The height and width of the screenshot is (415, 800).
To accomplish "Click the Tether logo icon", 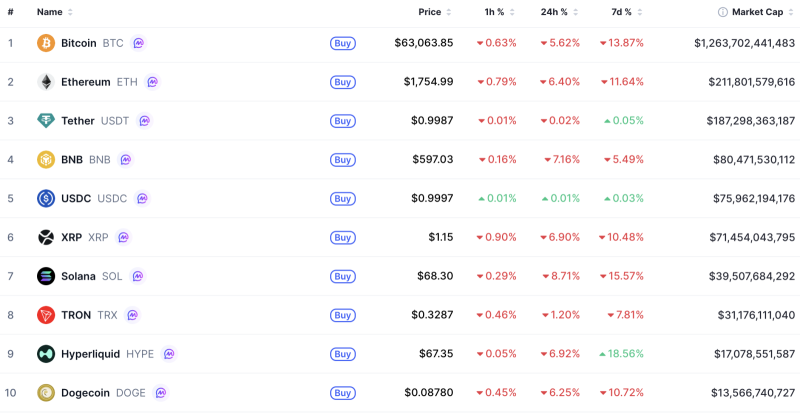I will pyautogui.click(x=46, y=120).
